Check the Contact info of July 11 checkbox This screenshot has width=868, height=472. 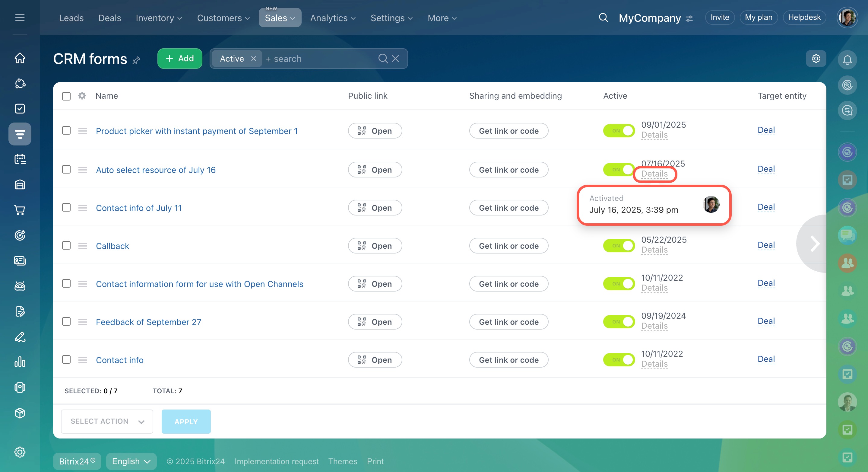click(x=66, y=207)
